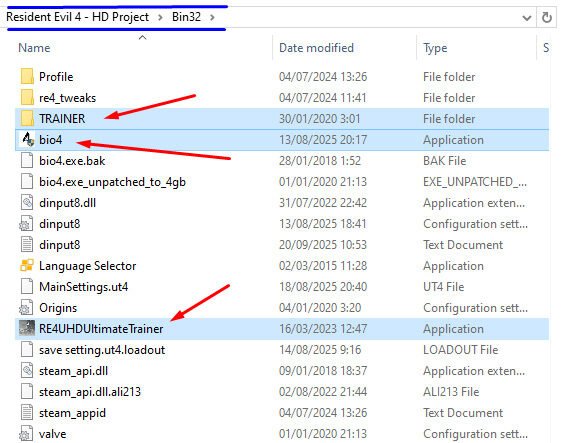
Task: Select the file named Profile
Action: (56, 77)
